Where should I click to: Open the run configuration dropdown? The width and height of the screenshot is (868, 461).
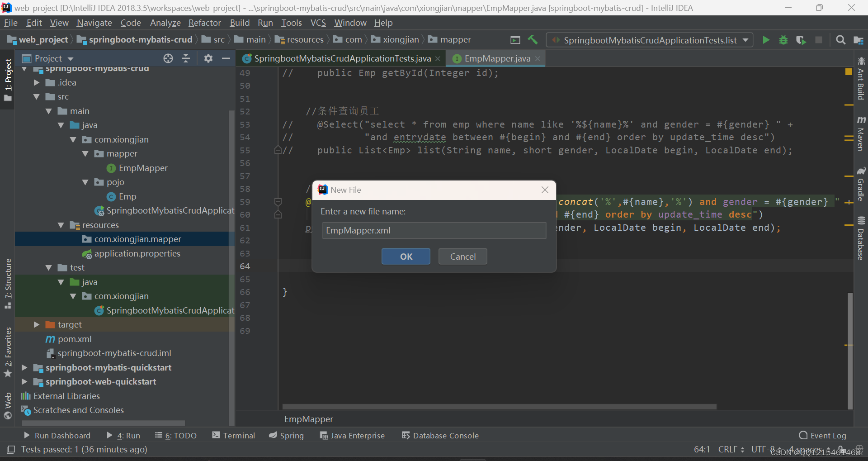(x=650, y=40)
